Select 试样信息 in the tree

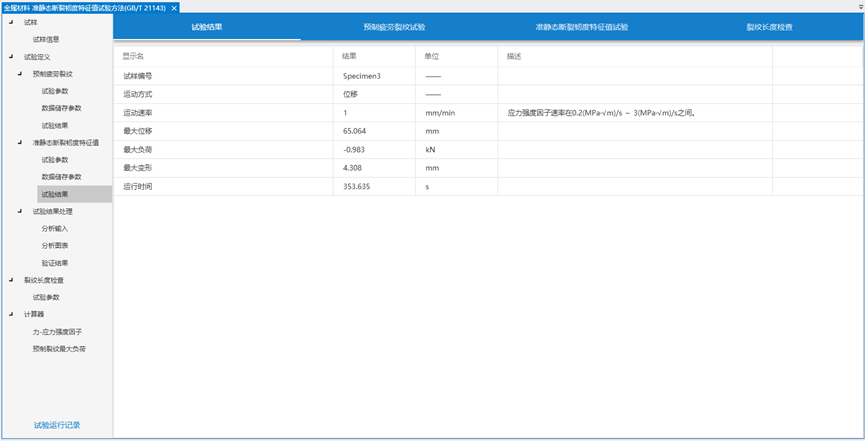coord(46,39)
